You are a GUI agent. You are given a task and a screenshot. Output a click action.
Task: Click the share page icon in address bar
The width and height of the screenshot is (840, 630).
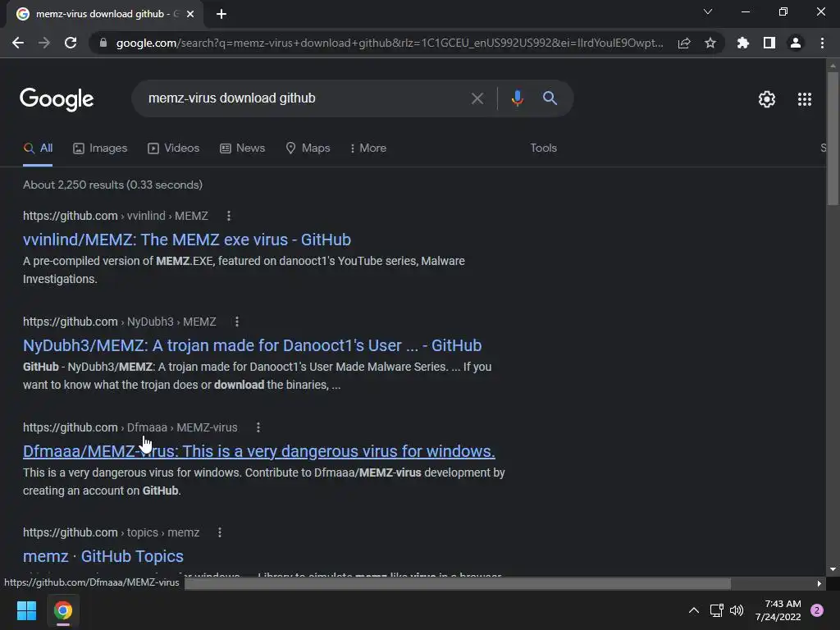click(x=684, y=43)
